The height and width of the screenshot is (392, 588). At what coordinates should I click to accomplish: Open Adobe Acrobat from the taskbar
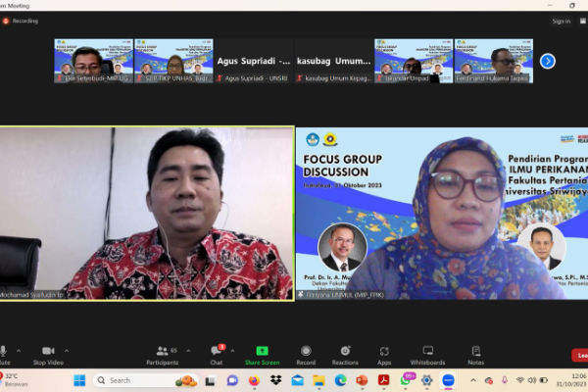[383, 381]
